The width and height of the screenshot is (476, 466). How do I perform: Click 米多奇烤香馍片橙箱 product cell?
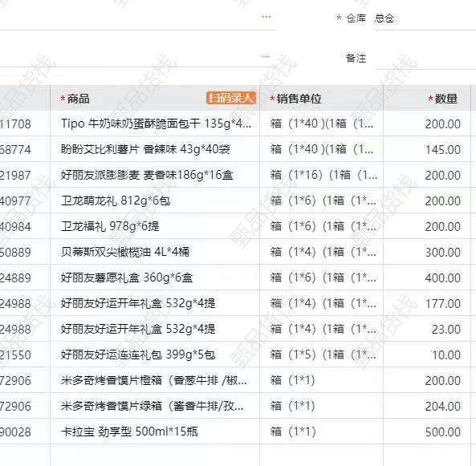(155, 380)
